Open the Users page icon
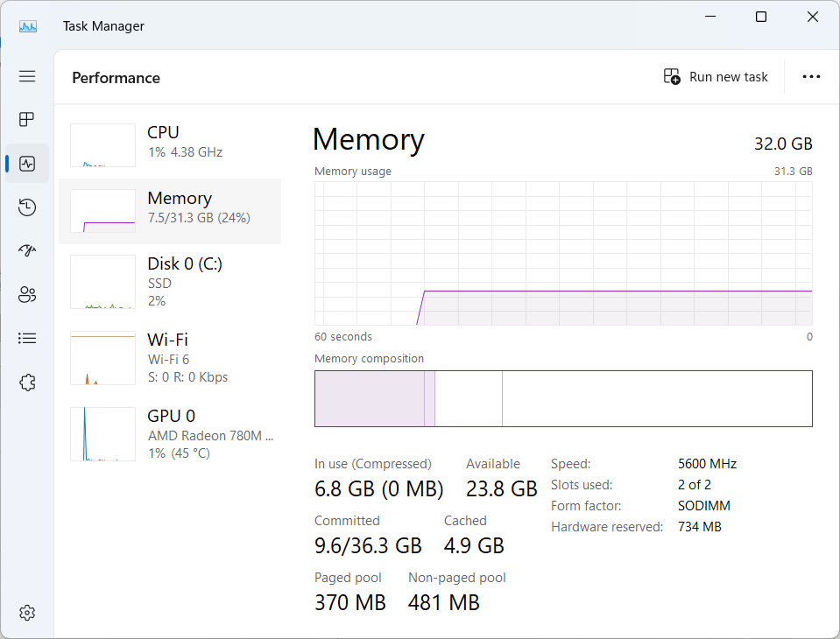Screen dimensions: 840x639 coord(27,295)
